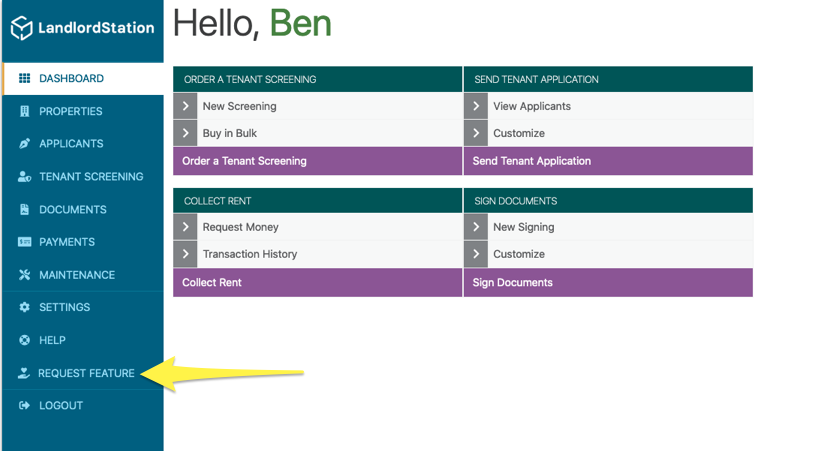Click the Properties building icon

click(x=24, y=111)
